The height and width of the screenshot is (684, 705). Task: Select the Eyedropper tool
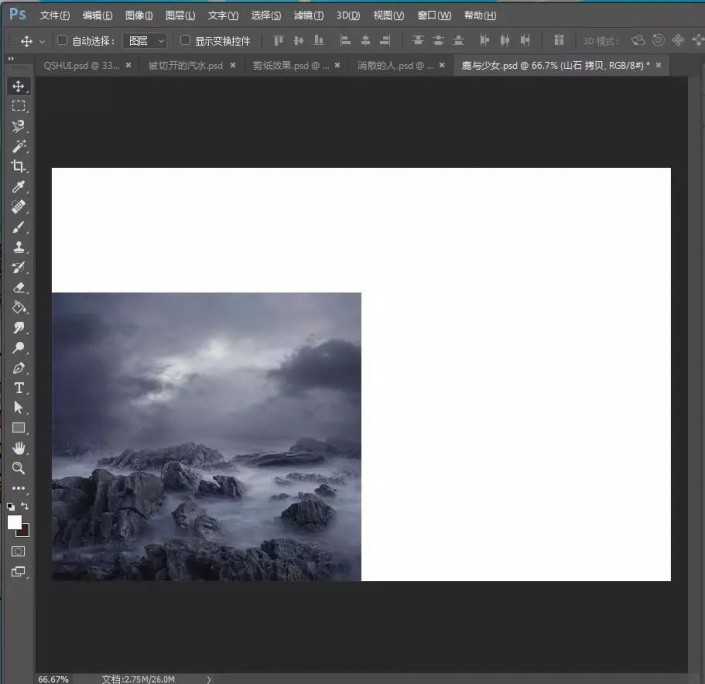pyautogui.click(x=18, y=187)
